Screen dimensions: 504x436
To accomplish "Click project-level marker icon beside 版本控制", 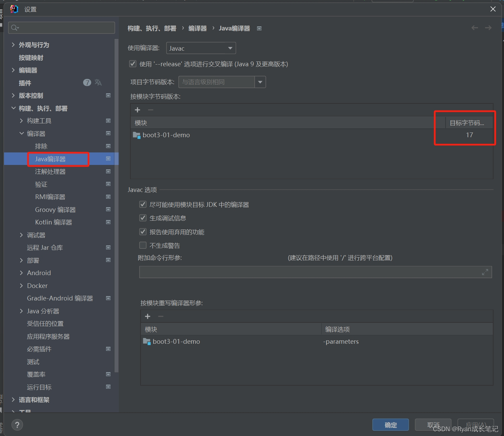I will click(x=108, y=95).
